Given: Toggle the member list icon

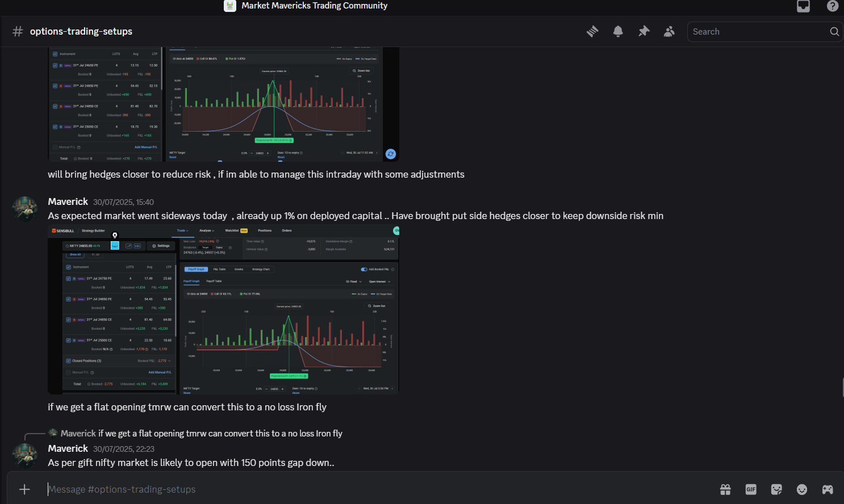Looking at the screenshot, I should 669,32.
